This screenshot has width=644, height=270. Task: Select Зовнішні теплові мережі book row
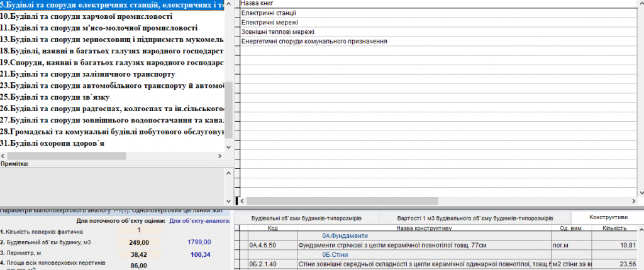tap(438, 31)
